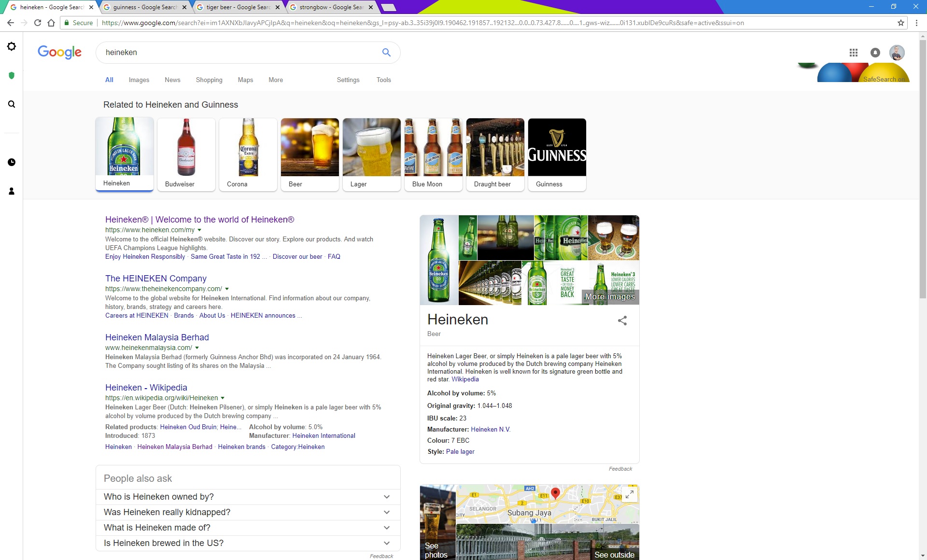
Task: Open dropdown arrow next to heinekenmalaysia.com URL
Action: pyautogui.click(x=197, y=348)
